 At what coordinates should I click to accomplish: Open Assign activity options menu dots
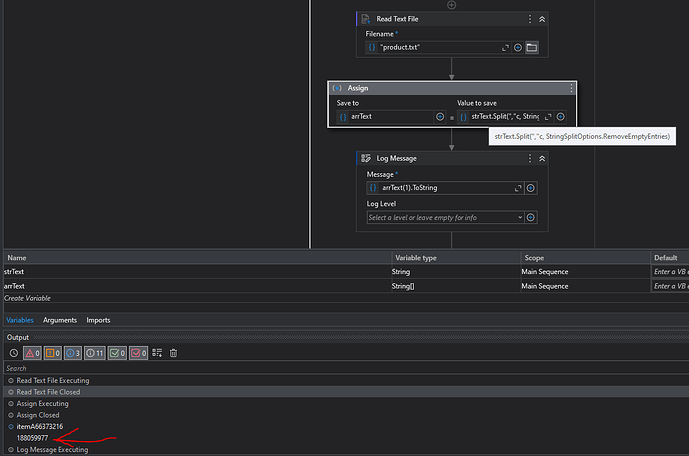coord(571,88)
